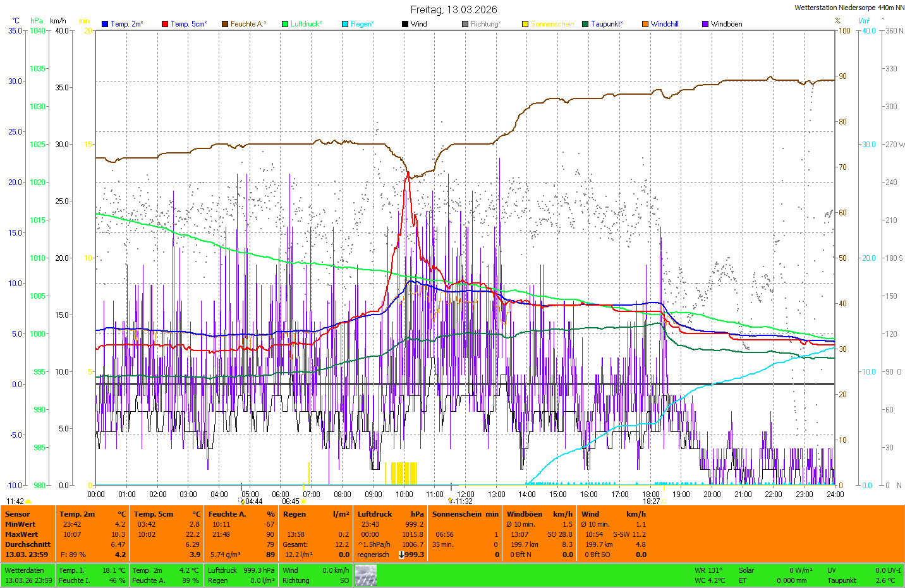Click the Taupunkt legend label
The width and height of the screenshot is (905, 588).
tap(607, 24)
